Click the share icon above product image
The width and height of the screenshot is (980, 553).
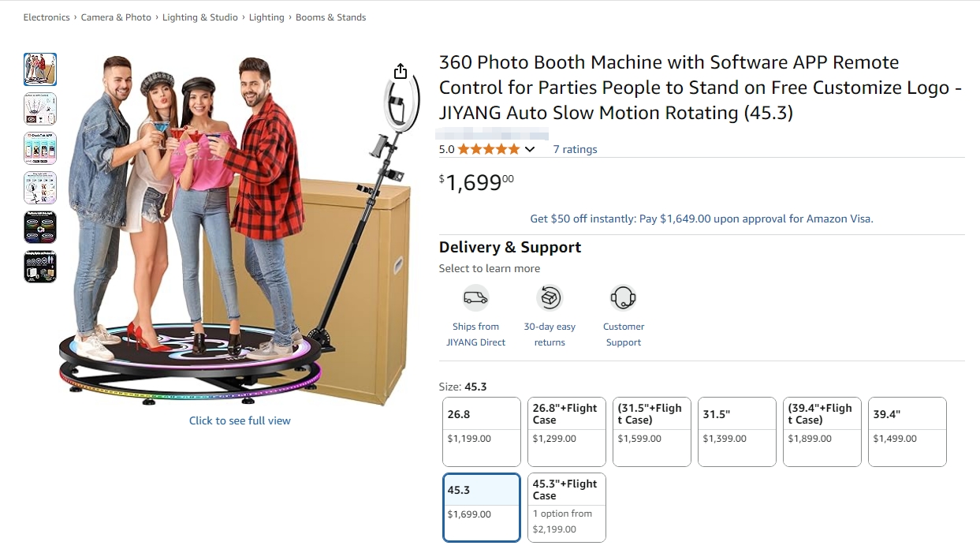(x=401, y=72)
